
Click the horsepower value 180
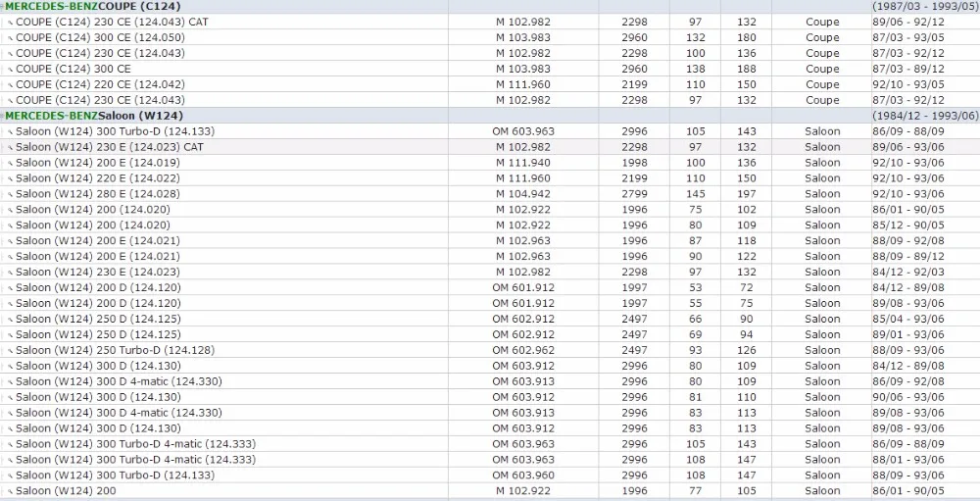[x=746, y=37]
